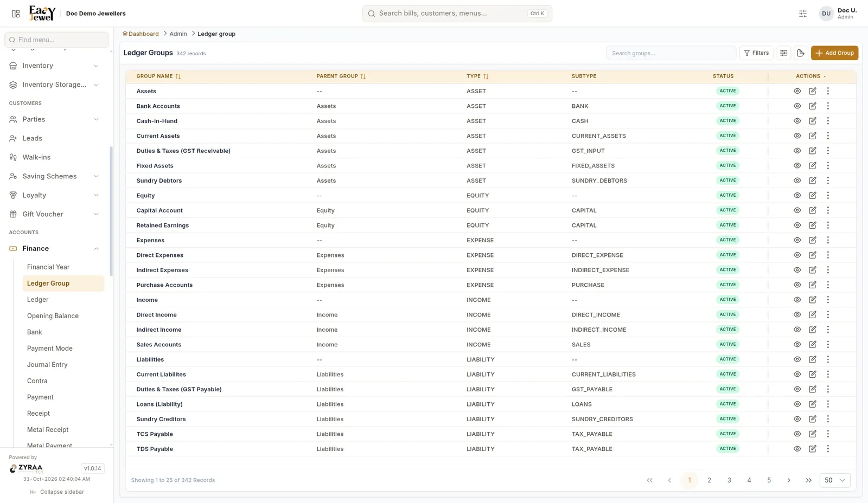View the Fixed Assets group
This screenshot has width=868, height=503.
coord(797,166)
